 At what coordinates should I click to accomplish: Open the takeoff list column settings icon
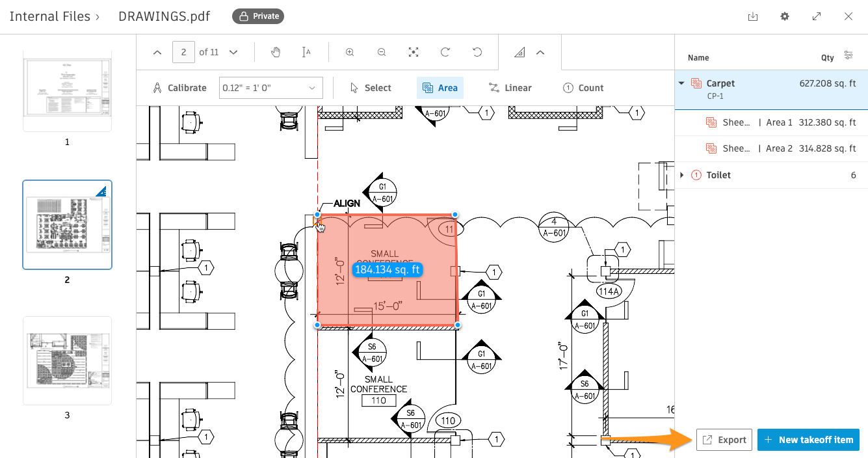click(848, 56)
